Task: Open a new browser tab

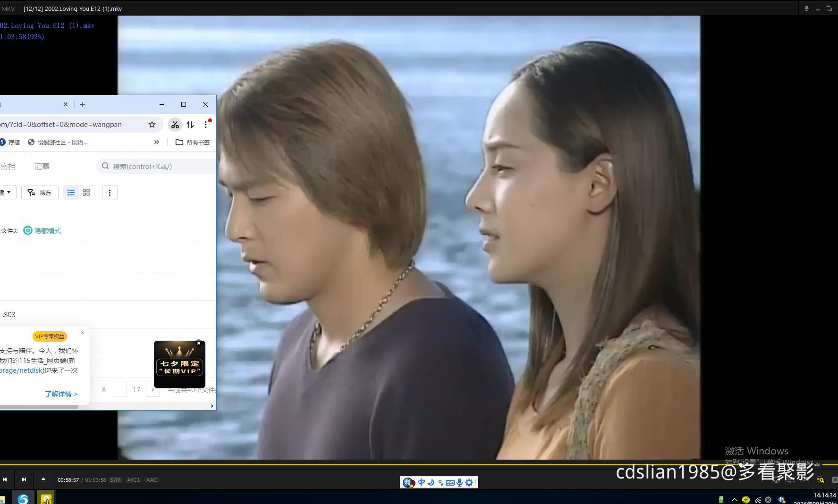Action: [x=83, y=104]
